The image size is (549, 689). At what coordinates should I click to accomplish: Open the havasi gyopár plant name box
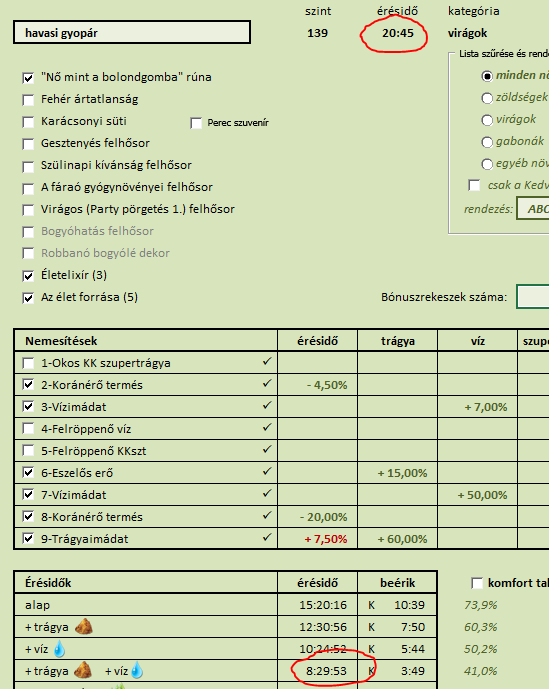point(132,32)
